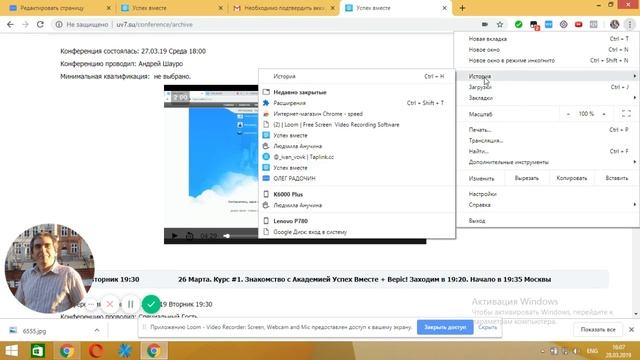Open 'Настройки' from the Chrome menu
This screenshot has height=360, width=640.
tap(547, 194)
